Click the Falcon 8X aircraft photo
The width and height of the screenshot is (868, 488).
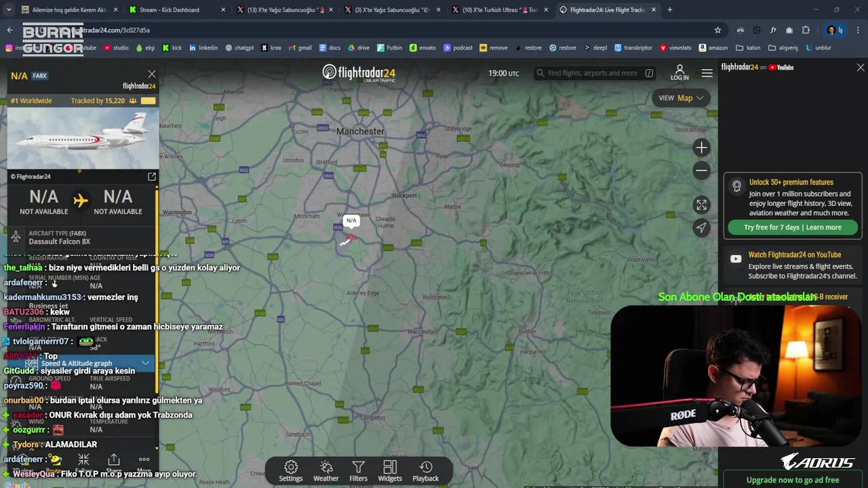pos(83,138)
